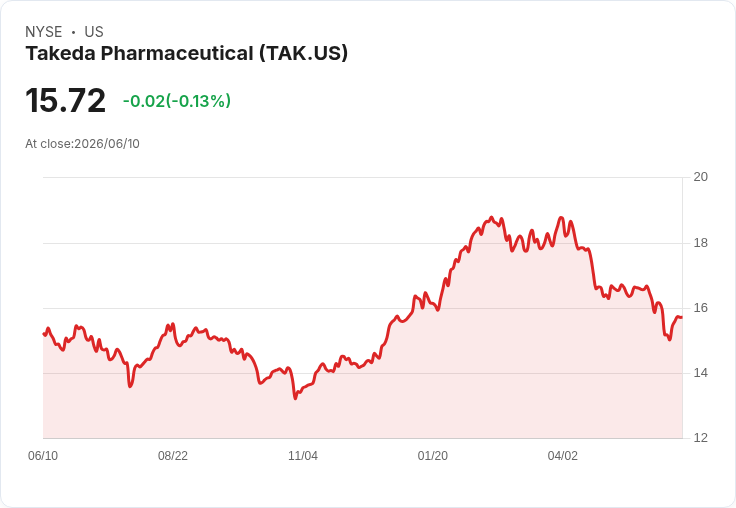Click the US market label

click(x=94, y=32)
